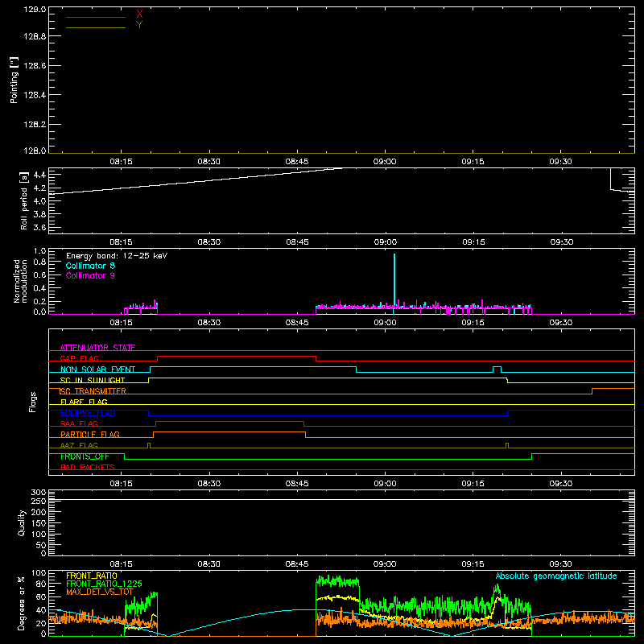This screenshot has width=644, height=644.
Task: Click the olive Y legend line sample
Action: (x=96, y=27)
